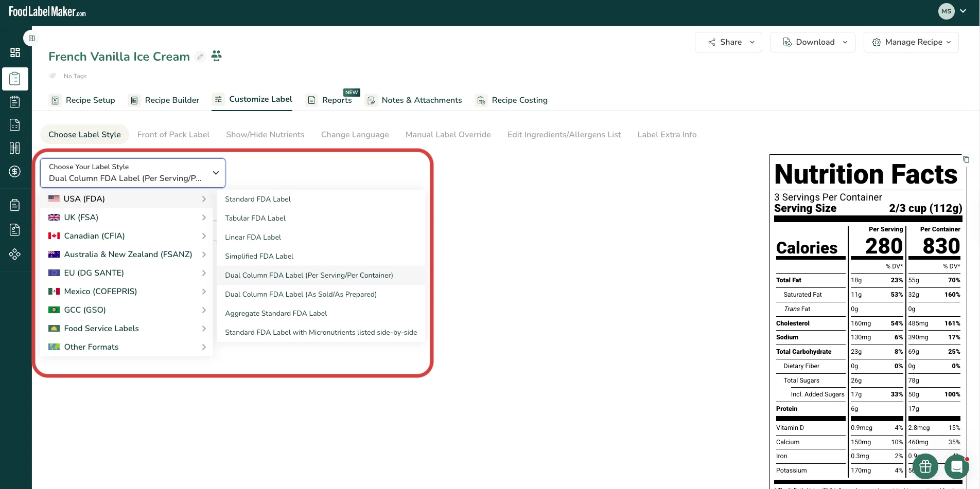Copy label using icon above Nutrition Facts
The image size is (980, 489).
point(966,159)
